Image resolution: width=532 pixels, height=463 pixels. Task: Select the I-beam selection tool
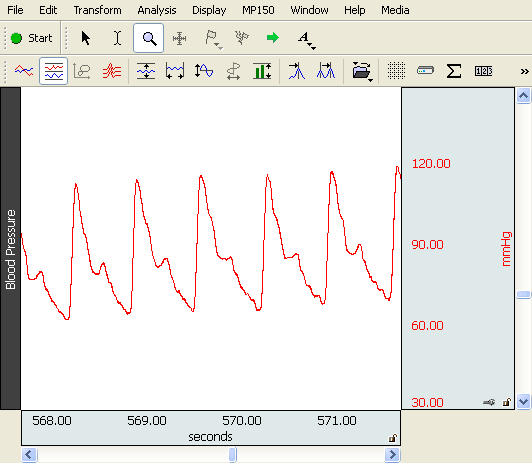[x=117, y=38]
